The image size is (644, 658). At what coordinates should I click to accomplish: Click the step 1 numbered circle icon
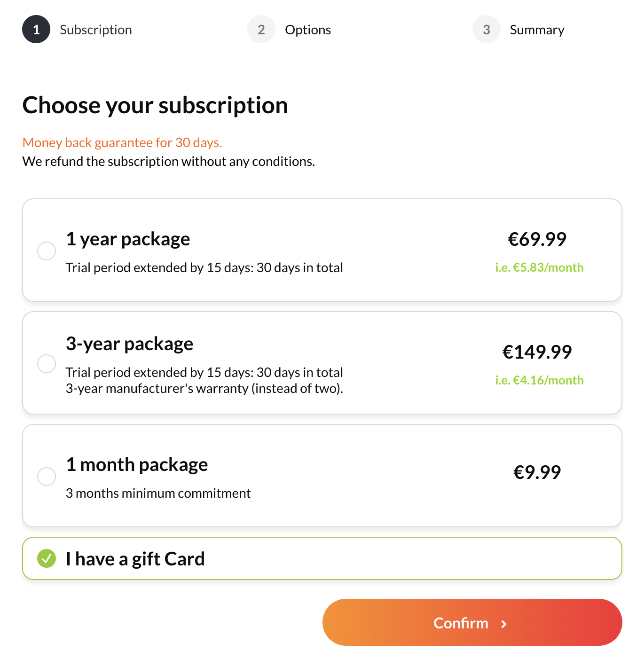(36, 29)
